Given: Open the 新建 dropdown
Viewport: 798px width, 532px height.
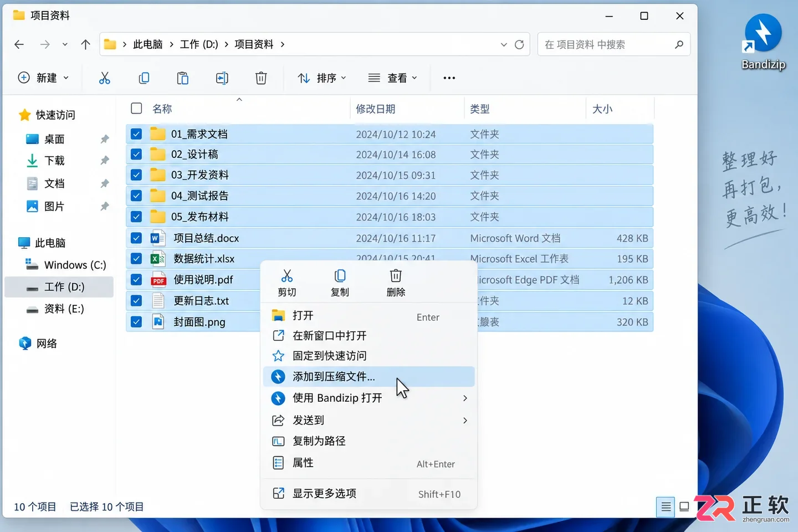Looking at the screenshot, I should (43, 78).
